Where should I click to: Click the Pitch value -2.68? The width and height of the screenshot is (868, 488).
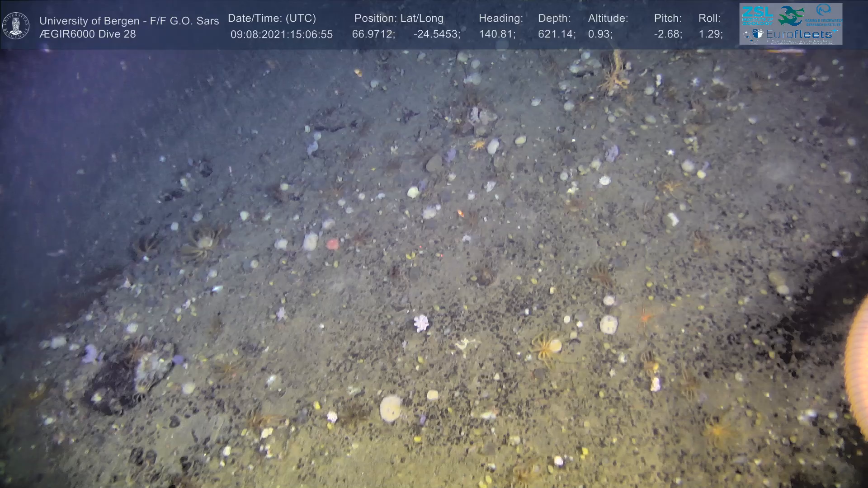click(668, 34)
